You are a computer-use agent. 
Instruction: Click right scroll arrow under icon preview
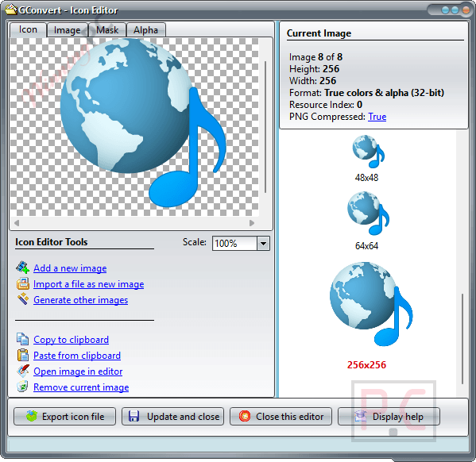pos(252,223)
